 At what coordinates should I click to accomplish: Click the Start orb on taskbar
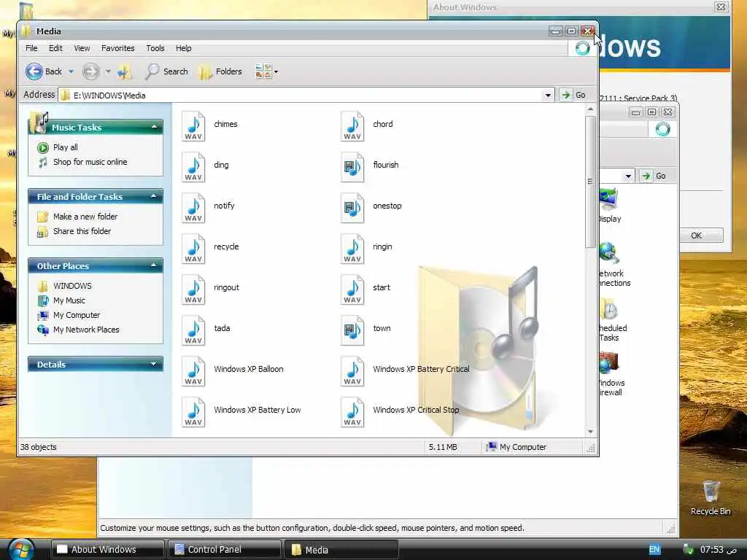[x=20, y=549]
